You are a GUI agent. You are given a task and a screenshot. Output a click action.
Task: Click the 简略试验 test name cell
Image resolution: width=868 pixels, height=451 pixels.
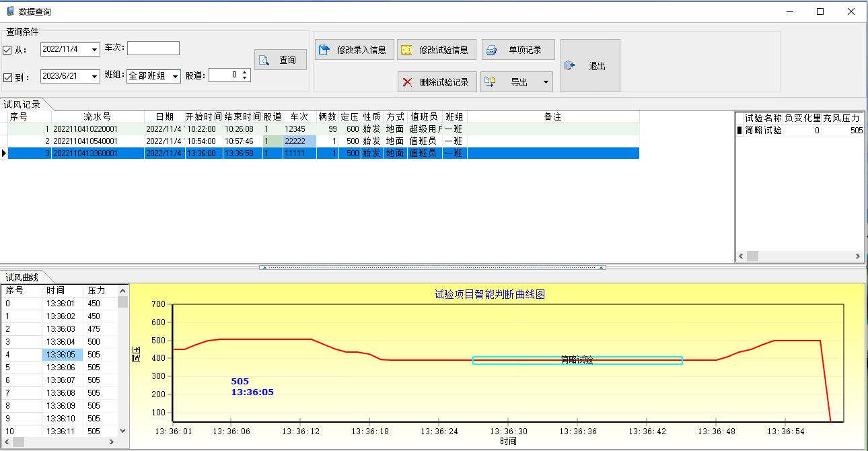(x=763, y=131)
